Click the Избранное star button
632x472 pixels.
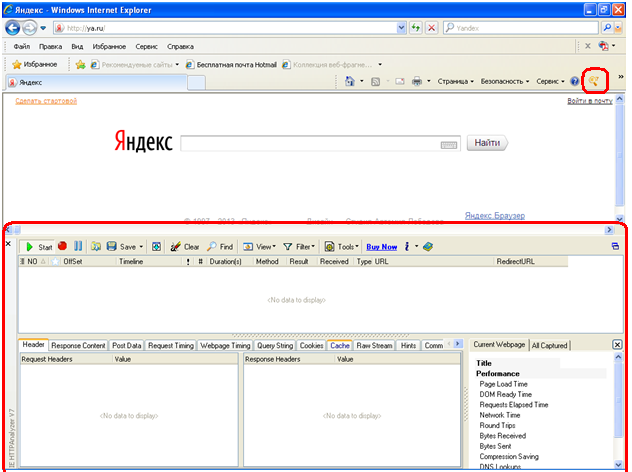click(35, 64)
